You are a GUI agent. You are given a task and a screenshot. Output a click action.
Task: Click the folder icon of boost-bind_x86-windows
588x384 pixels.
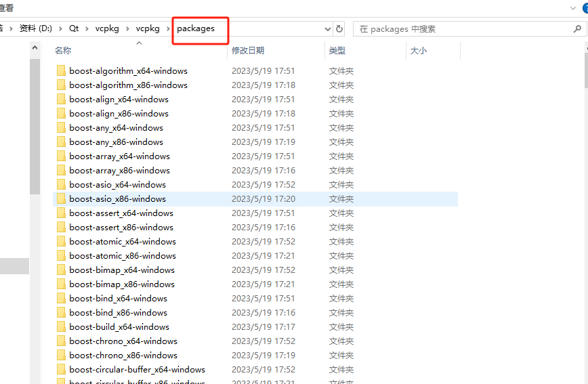(x=61, y=313)
